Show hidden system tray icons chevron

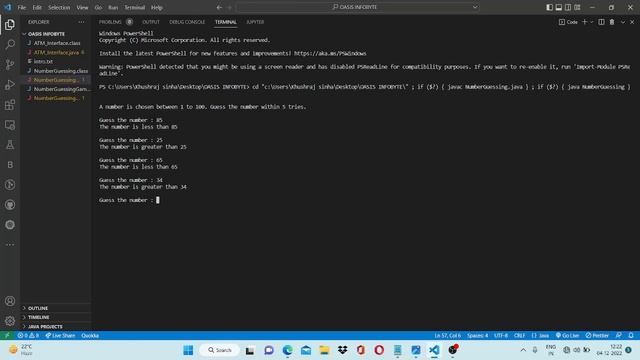click(523, 350)
